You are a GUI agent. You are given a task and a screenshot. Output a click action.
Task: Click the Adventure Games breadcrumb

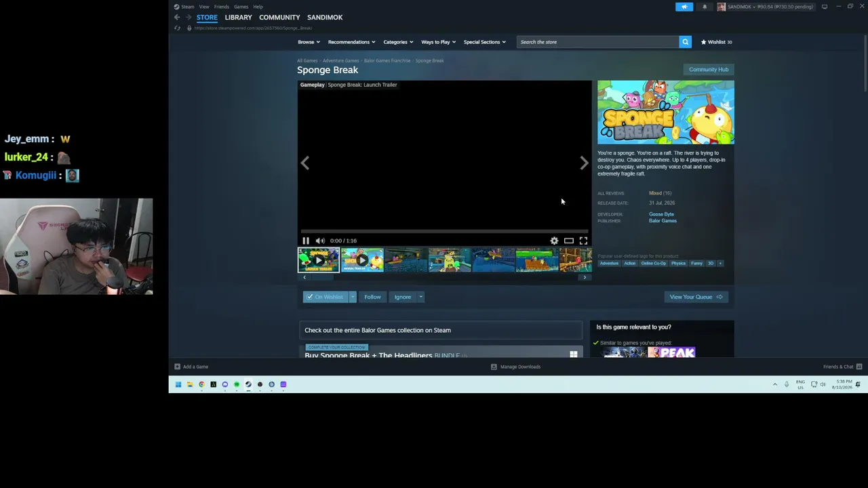[x=340, y=61]
